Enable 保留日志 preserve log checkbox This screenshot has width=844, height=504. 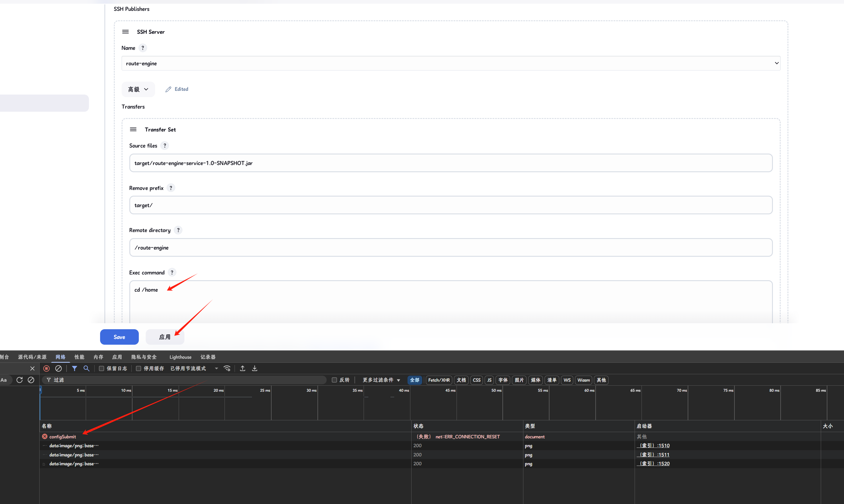point(101,368)
